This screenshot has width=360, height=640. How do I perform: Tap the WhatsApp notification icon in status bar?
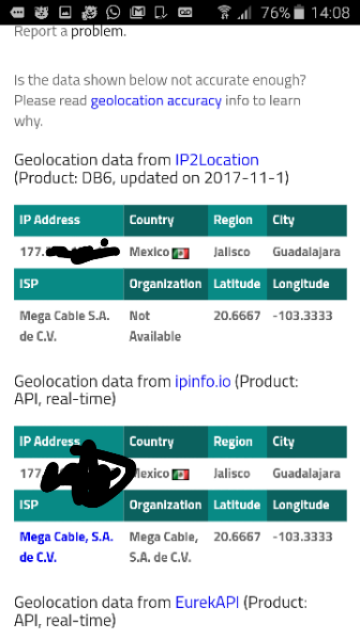113,12
